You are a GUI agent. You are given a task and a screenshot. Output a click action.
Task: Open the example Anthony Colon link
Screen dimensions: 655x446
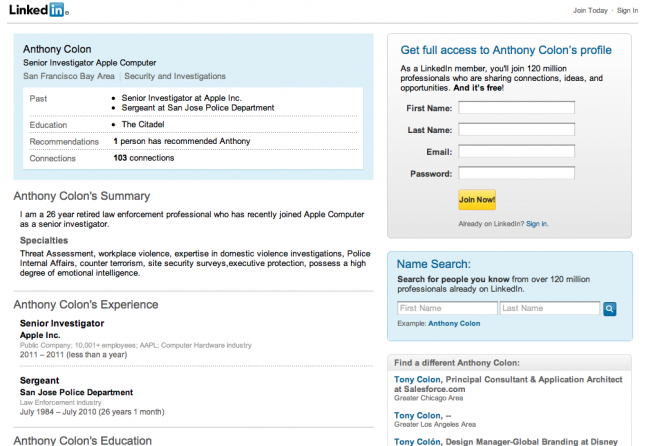click(x=454, y=324)
